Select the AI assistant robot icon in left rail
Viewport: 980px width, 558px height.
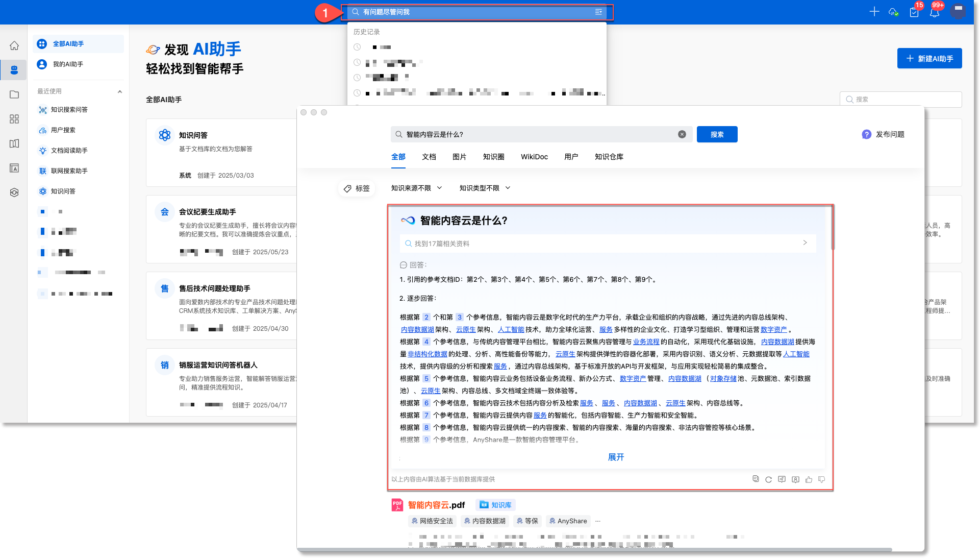coord(14,70)
